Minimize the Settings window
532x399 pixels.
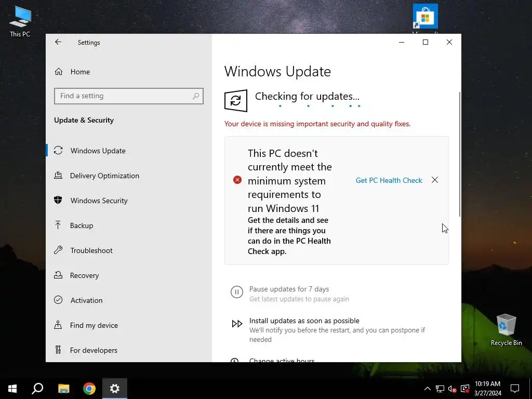(x=402, y=42)
